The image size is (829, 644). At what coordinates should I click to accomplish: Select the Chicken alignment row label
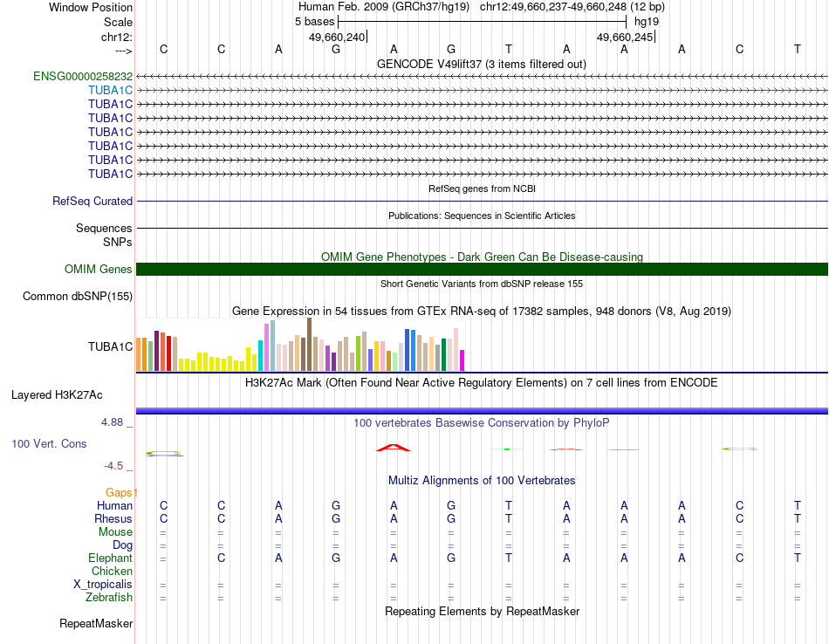click(x=112, y=571)
